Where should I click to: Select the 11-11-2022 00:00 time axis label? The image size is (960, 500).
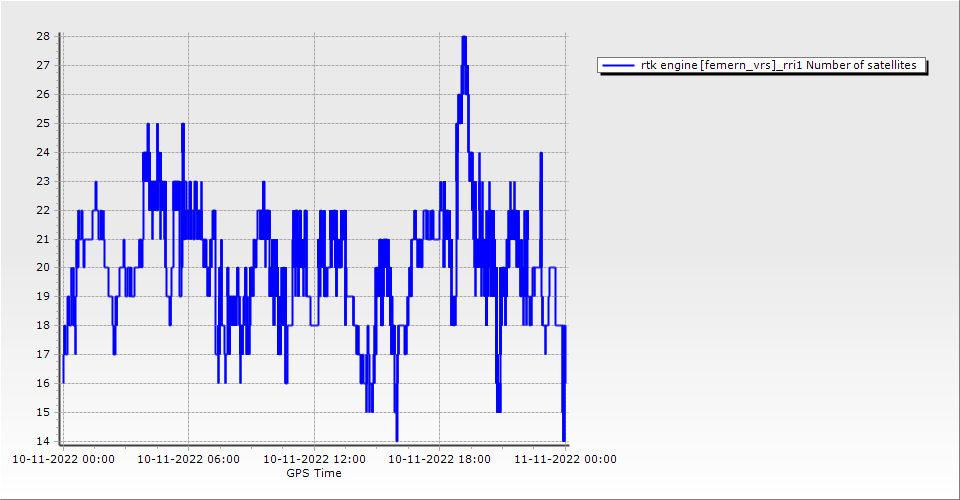click(x=565, y=459)
